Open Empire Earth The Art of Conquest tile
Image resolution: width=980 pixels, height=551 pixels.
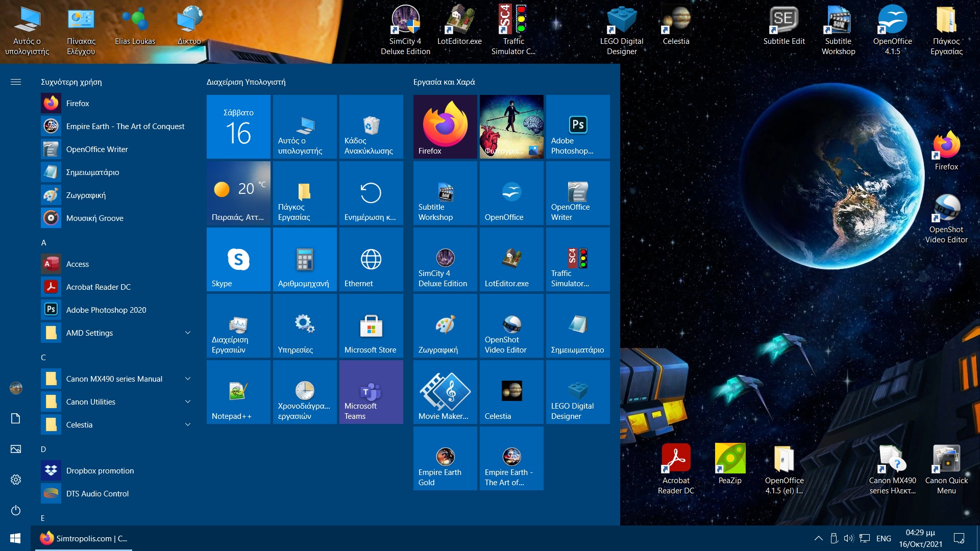pyautogui.click(x=511, y=458)
